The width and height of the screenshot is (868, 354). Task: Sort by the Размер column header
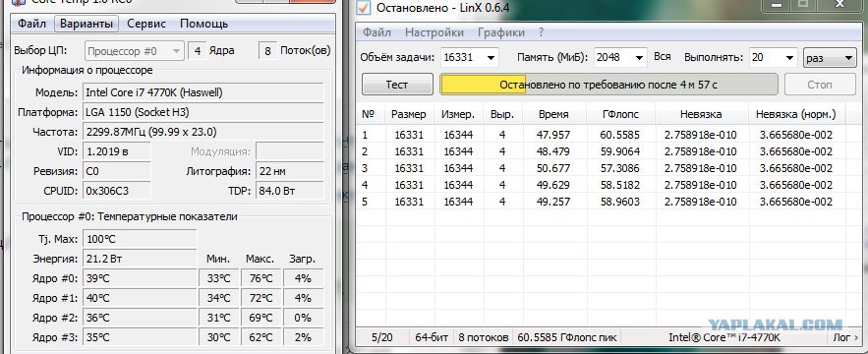[x=409, y=115]
